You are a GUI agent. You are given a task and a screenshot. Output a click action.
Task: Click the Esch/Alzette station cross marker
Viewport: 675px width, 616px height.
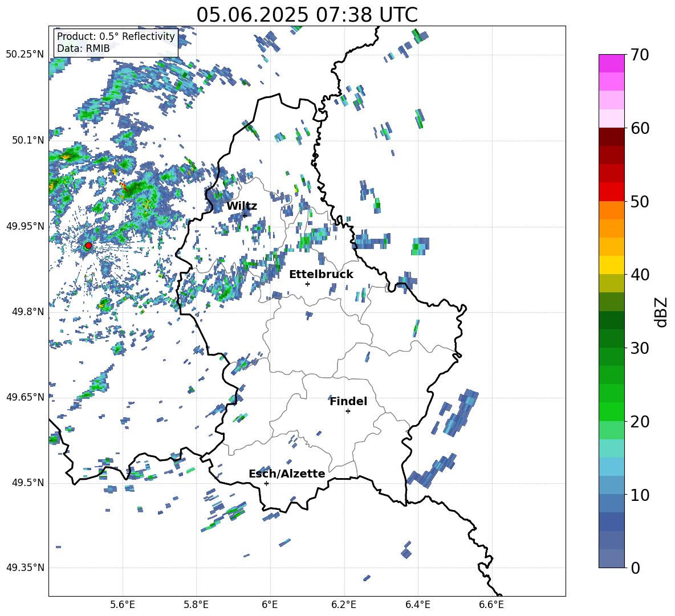(x=266, y=483)
